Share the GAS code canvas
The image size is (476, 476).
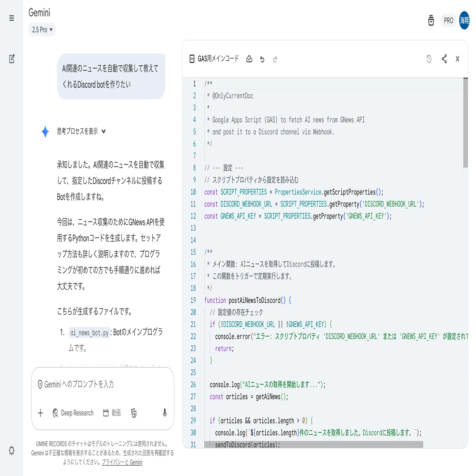(444, 59)
